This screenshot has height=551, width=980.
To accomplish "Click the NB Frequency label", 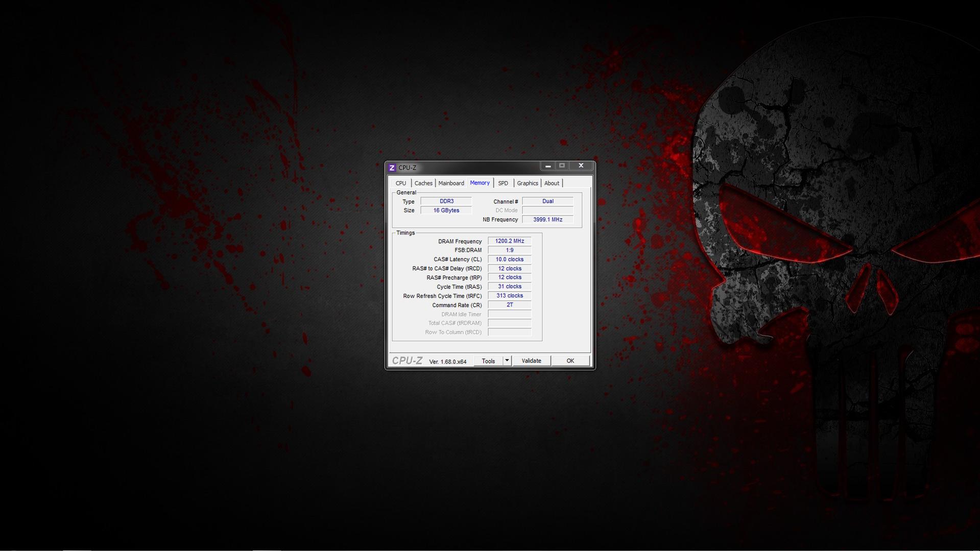I will click(x=500, y=220).
